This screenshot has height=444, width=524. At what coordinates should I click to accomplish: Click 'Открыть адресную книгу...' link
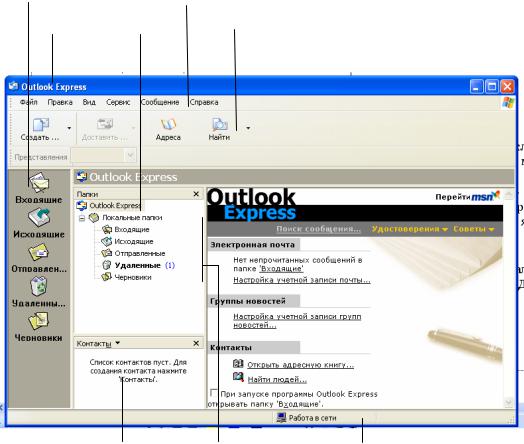(300, 365)
